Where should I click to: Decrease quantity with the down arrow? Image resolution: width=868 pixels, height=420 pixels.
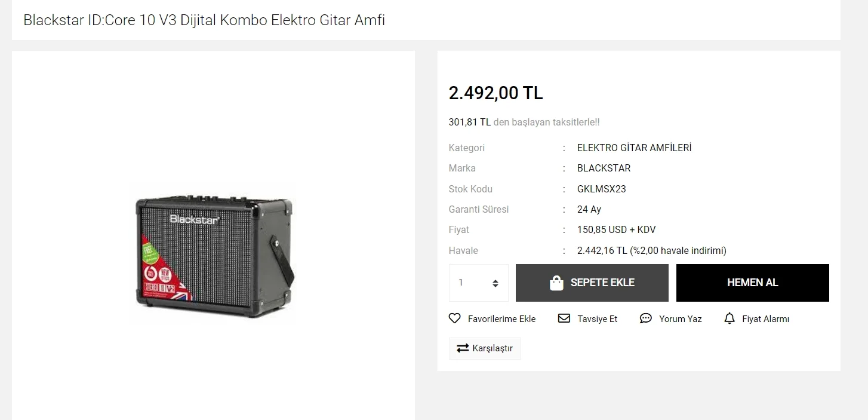point(495,286)
